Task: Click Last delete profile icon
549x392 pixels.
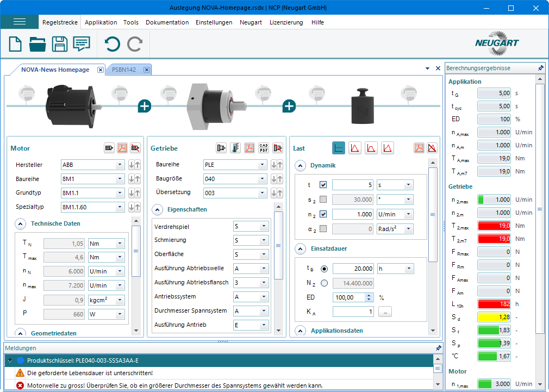Action: 432,148
